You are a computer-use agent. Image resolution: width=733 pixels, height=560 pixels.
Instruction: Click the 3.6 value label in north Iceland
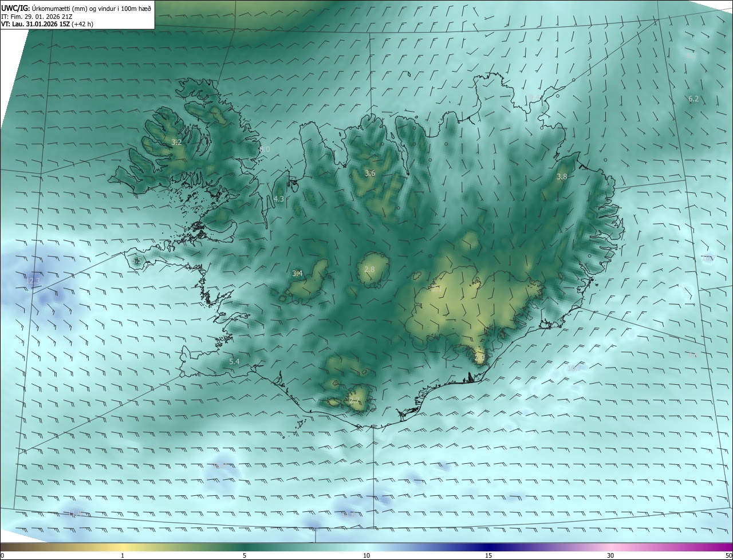[370, 173]
